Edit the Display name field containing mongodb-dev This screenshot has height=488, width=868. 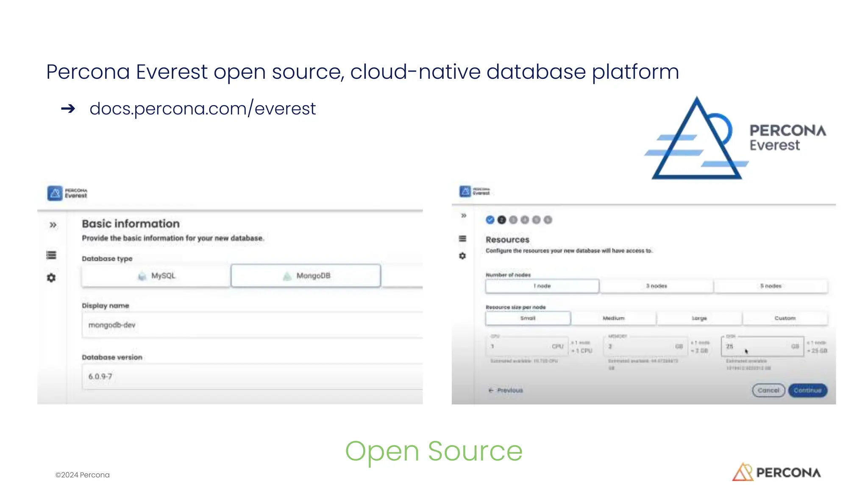[x=252, y=325]
